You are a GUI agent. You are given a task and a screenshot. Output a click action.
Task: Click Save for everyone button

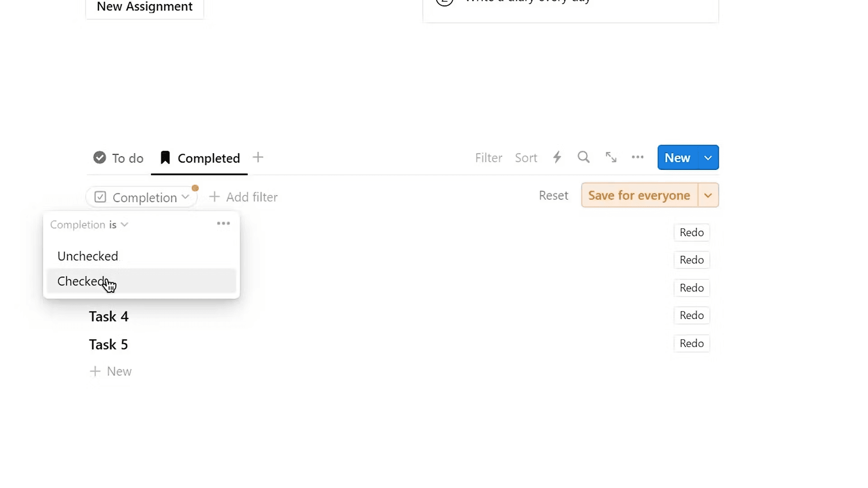(639, 195)
